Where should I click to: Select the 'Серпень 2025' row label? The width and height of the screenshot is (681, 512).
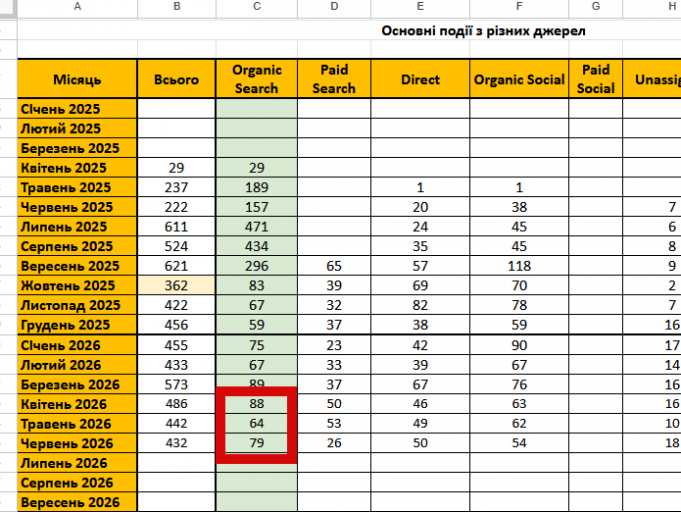pos(77,246)
